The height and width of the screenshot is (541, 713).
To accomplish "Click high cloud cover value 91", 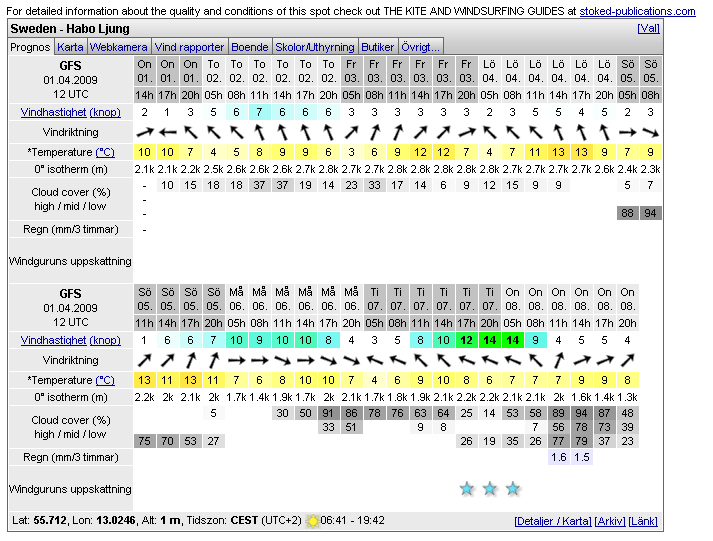I will (328, 413).
